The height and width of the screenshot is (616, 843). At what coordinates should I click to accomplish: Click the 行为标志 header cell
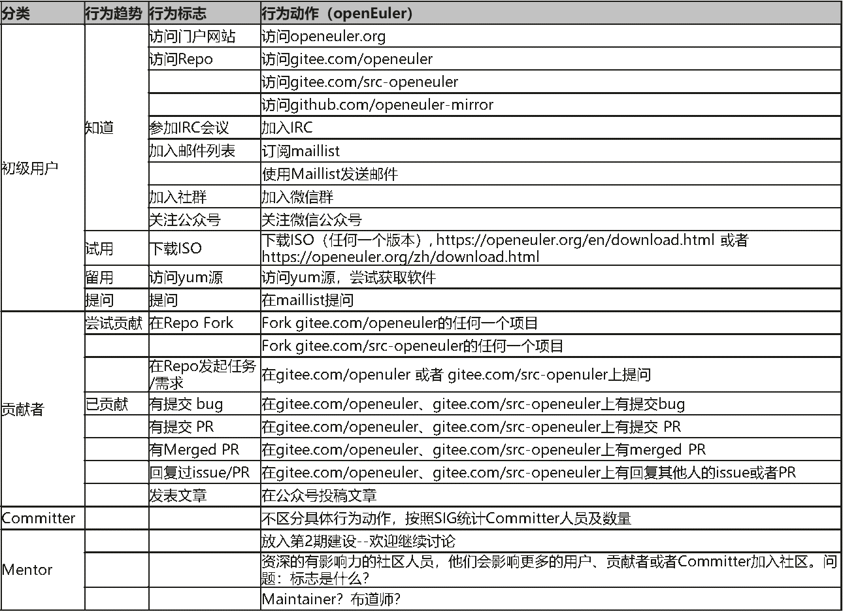click(x=178, y=13)
